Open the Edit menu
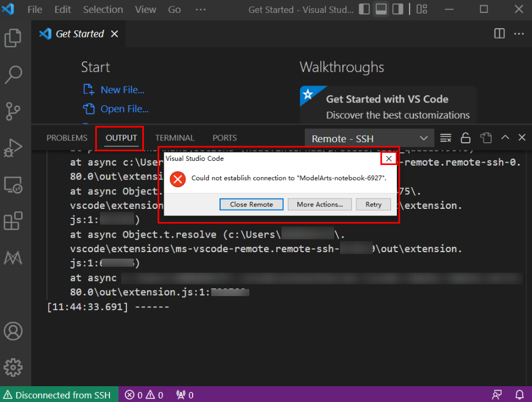The height and width of the screenshot is (402, 532). [x=63, y=9]
